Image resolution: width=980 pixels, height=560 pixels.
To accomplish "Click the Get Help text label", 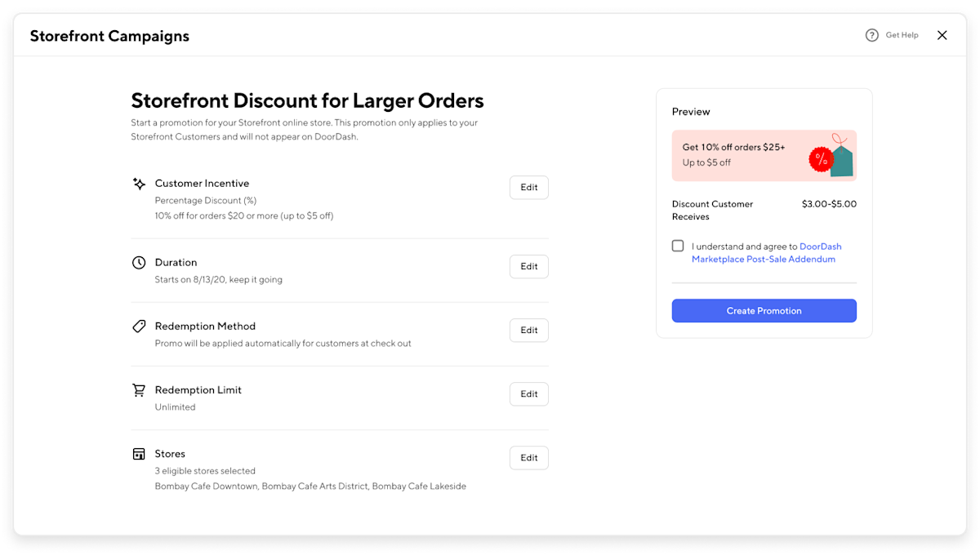I will click(x=902, y=35).
